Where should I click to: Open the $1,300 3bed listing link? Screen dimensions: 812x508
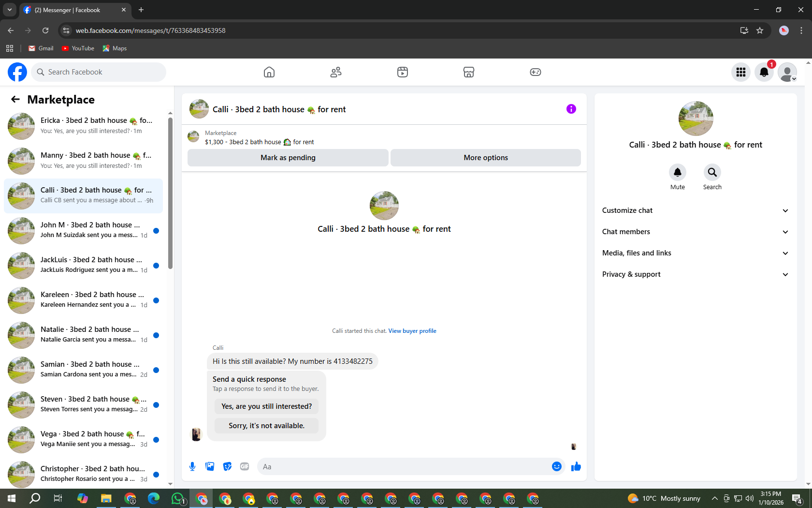pyautogui.click(x=259, y=142)
